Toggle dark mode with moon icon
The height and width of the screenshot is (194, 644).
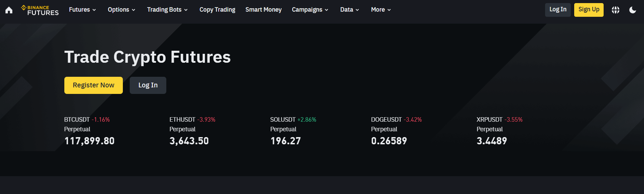632,10
